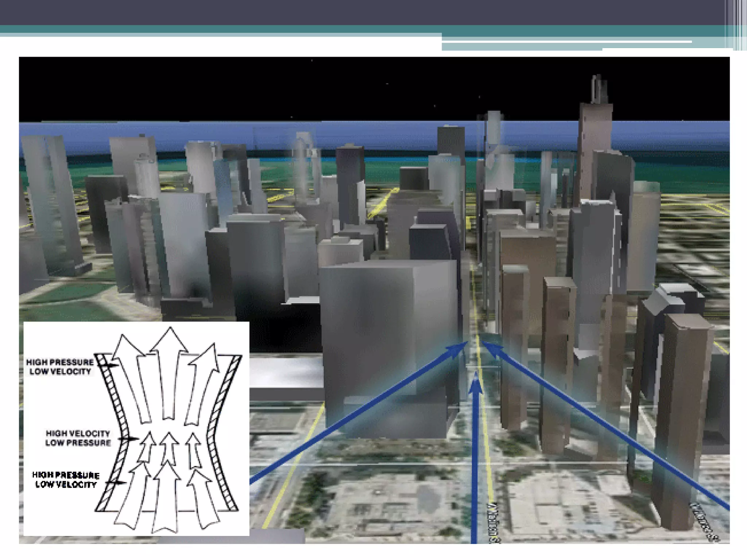Viewport: 747px width, 560px height.
Task: Click the top 'HIGH PRESSURE LOW VELOCITY' label
Action: [x=60, y=367]
